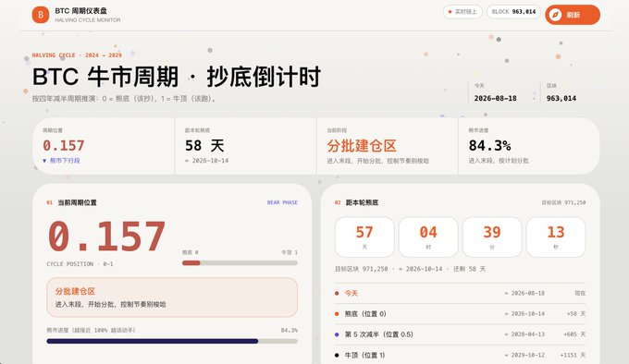
Task: Click the 实时链上 status pill
Action: point(462,12)
